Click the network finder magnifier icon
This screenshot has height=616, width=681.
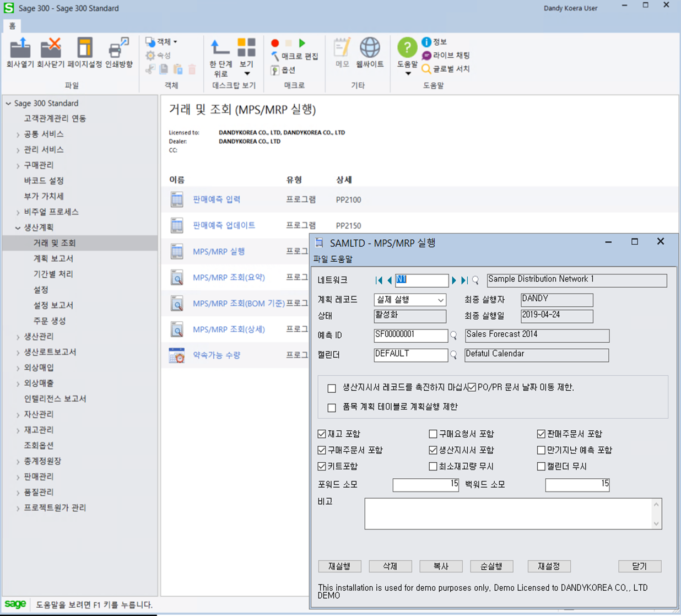(475, 280)
